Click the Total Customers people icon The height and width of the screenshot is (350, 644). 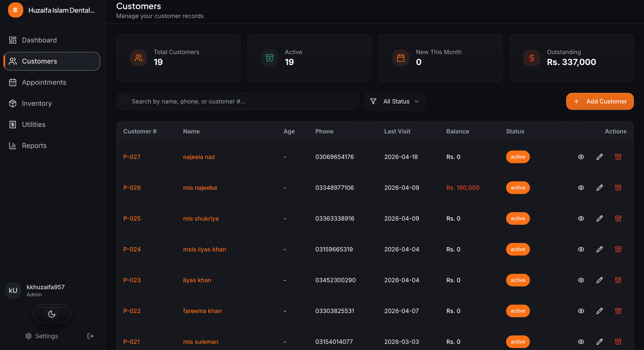138,58
